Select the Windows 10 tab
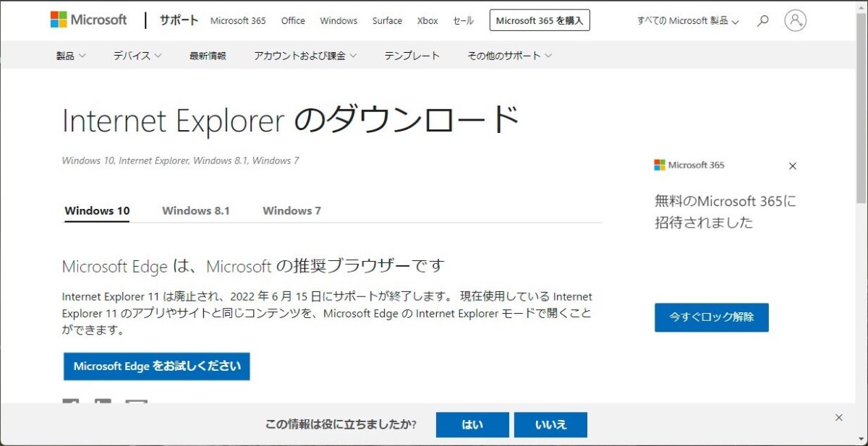The image size is (868, 446). click(x=97, y=211)
